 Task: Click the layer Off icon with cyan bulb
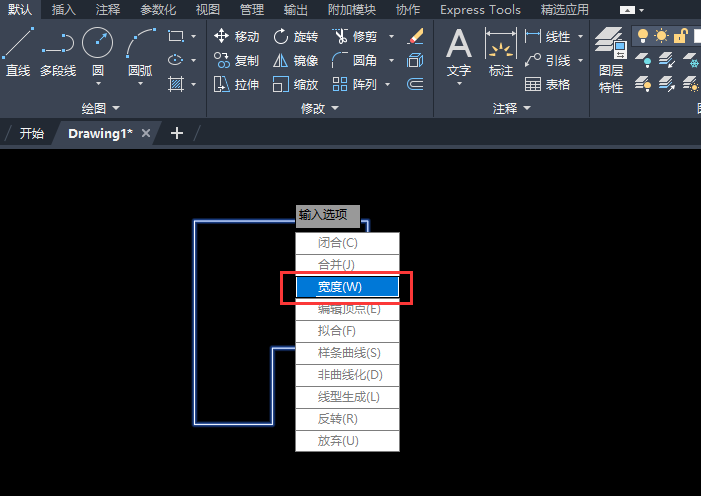coord(643,60)
